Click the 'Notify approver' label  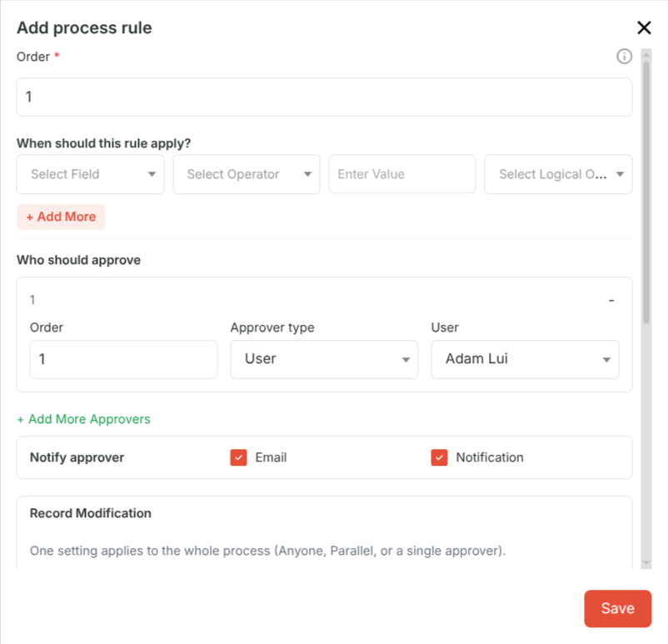pos(77,457)
